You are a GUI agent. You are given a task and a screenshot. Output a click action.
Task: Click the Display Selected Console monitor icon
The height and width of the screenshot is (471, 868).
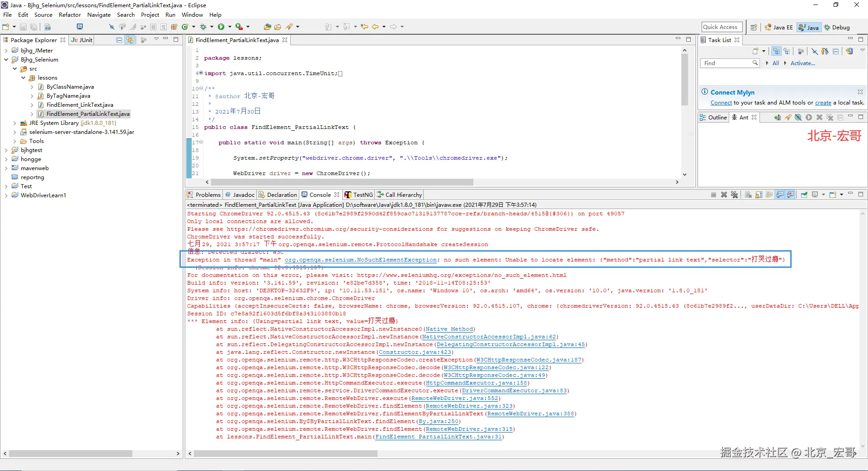815,195
